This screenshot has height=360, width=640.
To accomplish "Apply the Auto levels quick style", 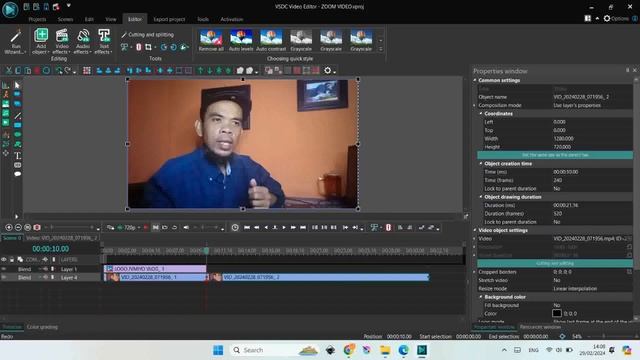I will [x=241, y=40].
